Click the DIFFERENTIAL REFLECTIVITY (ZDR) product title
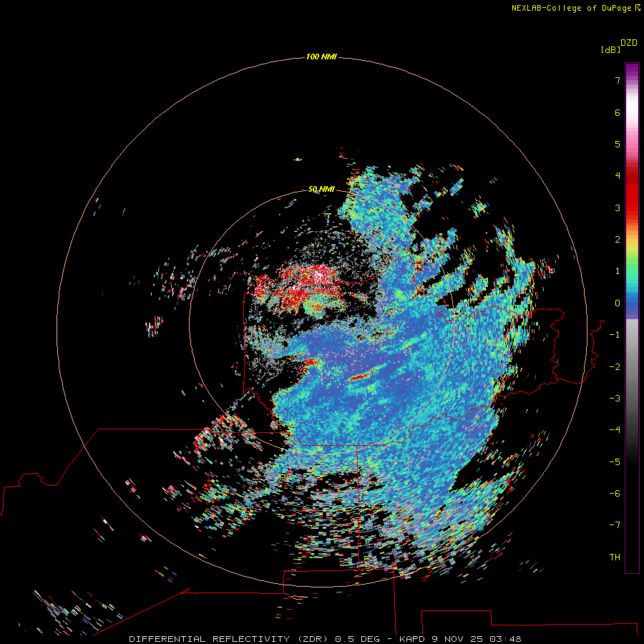 tap(228, 639)
